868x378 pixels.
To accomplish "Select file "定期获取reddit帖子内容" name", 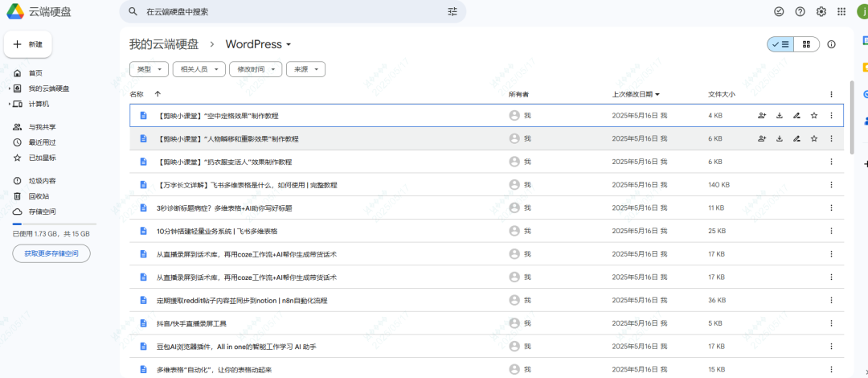I will point(242,301).
